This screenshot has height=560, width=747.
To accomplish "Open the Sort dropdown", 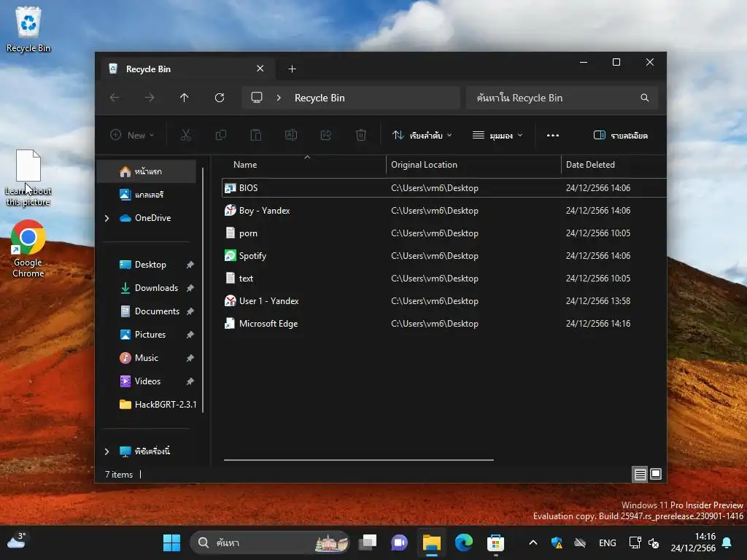I will (x=422, y=135).
